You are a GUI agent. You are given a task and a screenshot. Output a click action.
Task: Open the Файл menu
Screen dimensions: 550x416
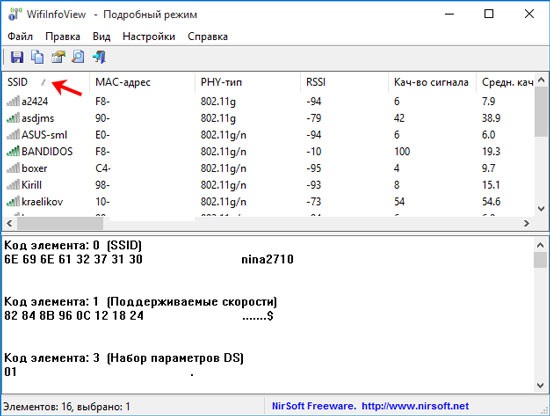(x=20, y=36)
